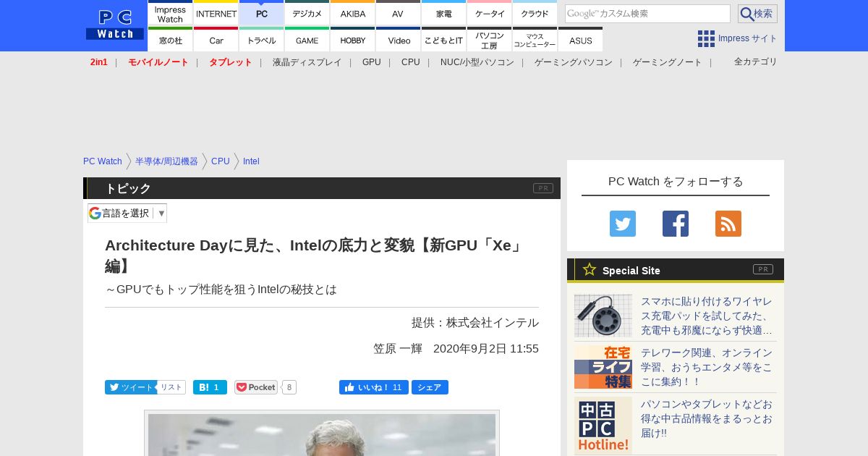Open the モバイルノート category link

click(158, 62)
